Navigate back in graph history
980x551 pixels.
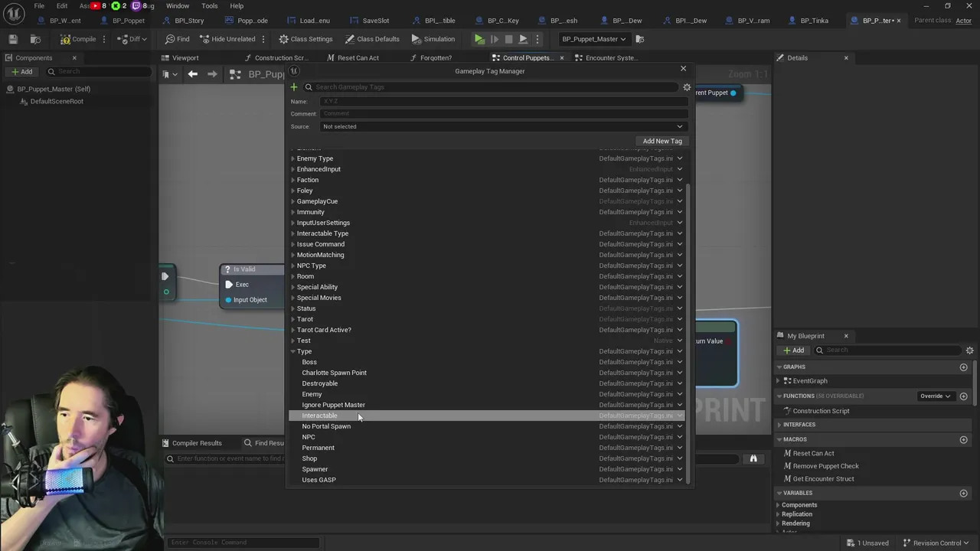[x=193, y=74]
